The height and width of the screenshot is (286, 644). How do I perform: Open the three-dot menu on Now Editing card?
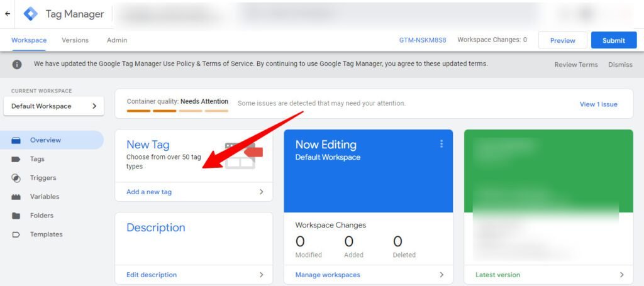pos(441,143)
